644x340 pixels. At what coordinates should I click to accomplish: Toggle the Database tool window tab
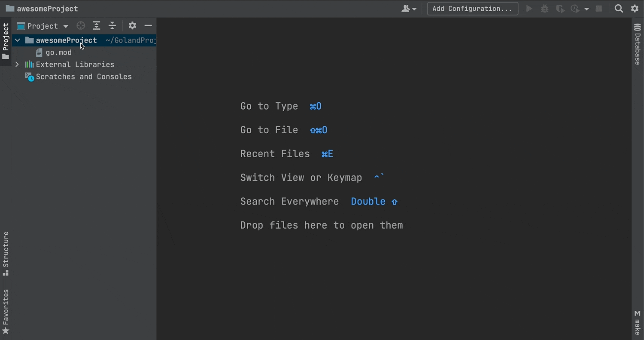click(638, 45)
